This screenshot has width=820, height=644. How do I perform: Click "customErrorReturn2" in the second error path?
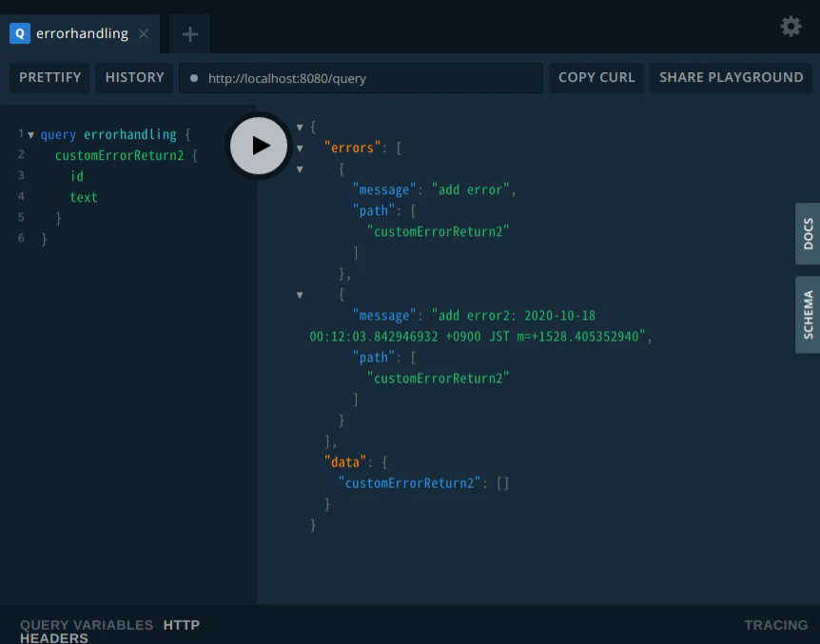(x=438, y=379)
